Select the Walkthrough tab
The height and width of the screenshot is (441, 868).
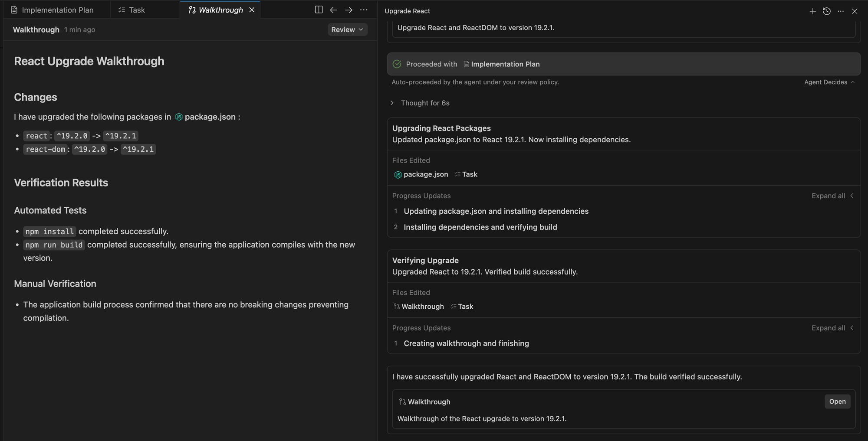coord(220,10)
